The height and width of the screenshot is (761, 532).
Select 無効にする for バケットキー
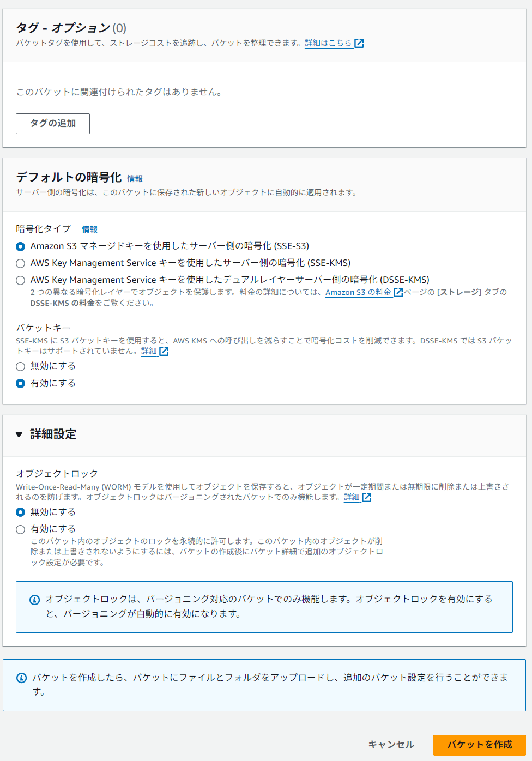tap(21, 366)
